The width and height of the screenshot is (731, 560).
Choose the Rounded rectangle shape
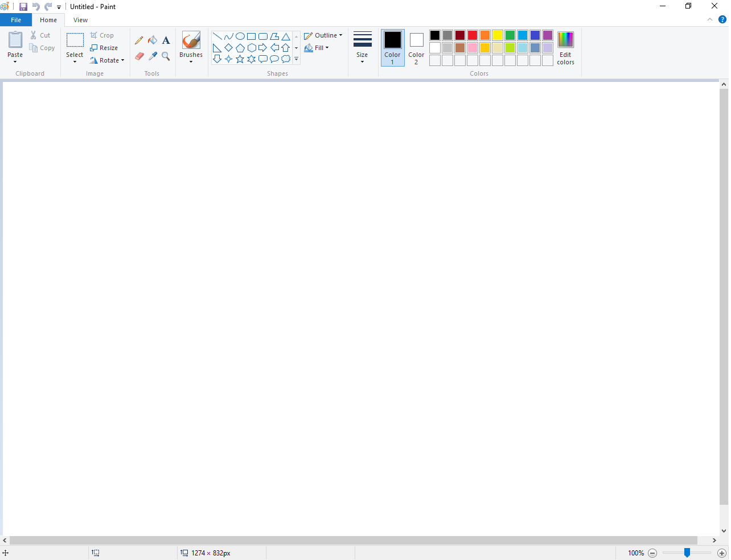tap(263, 36)
